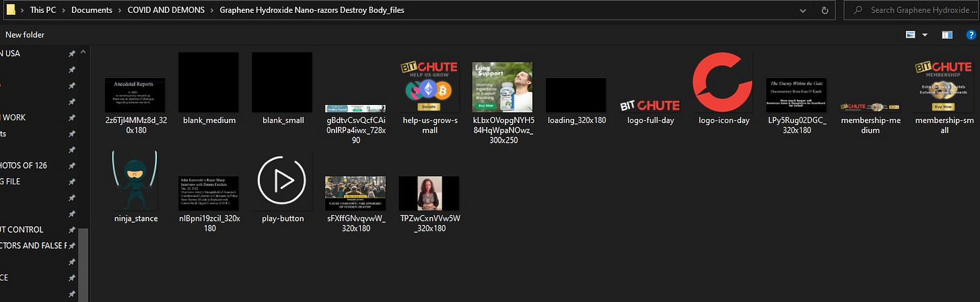Open the 2z6TjI4MMz8d_320x180 image file
The height and width of the screenshot is (302, 980).
(135, 94)
